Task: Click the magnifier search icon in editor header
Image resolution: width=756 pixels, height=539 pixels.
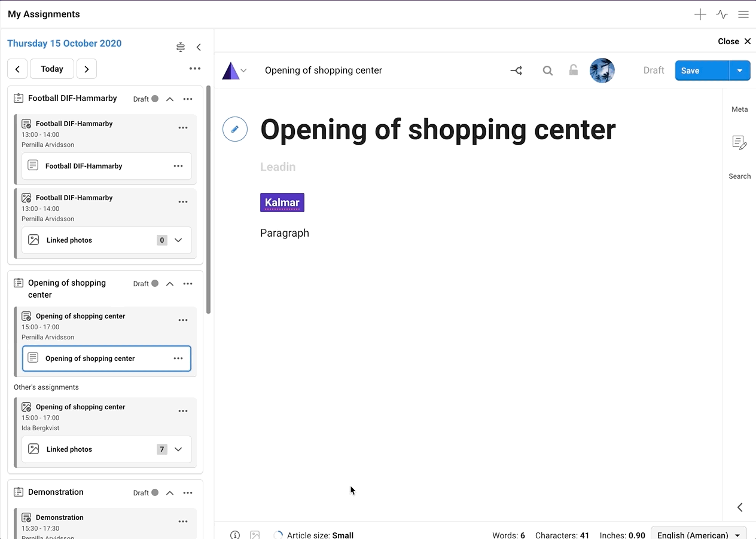Action: 547,71
